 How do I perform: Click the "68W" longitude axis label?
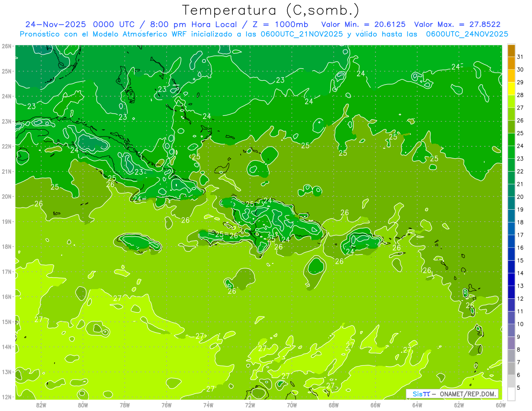pos(333,405)
